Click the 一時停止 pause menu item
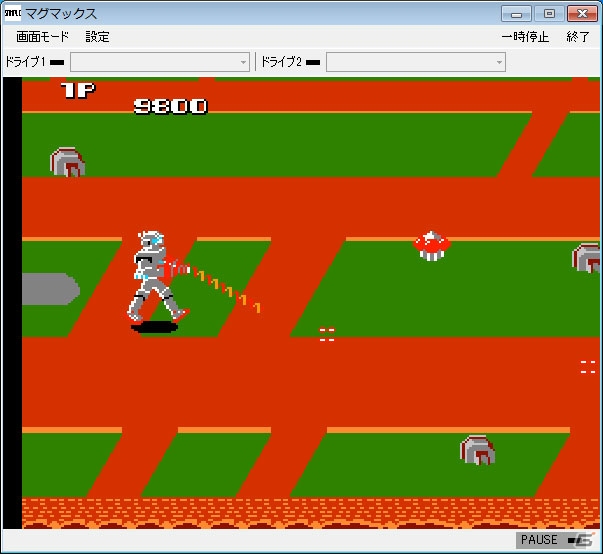 click(525, 37)
